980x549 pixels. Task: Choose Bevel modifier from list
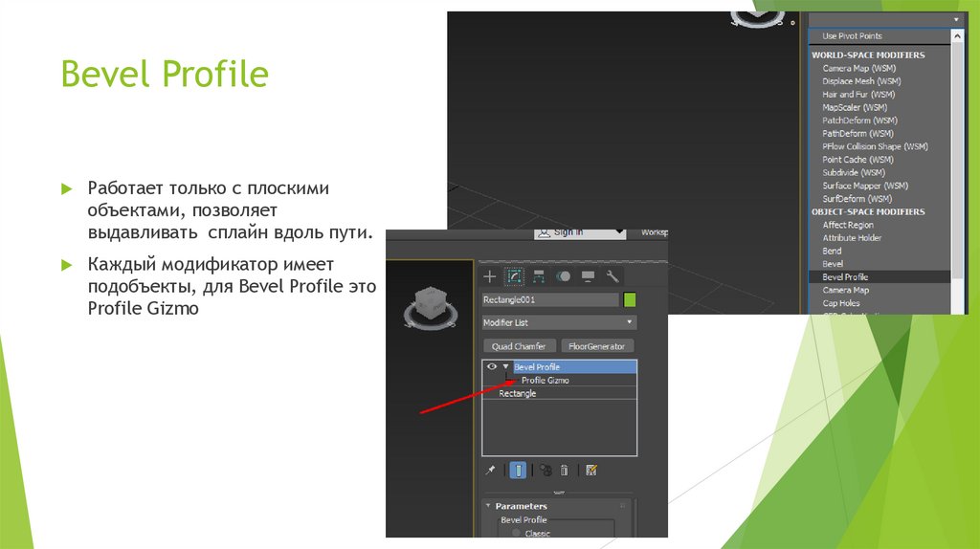click(833, 264)
